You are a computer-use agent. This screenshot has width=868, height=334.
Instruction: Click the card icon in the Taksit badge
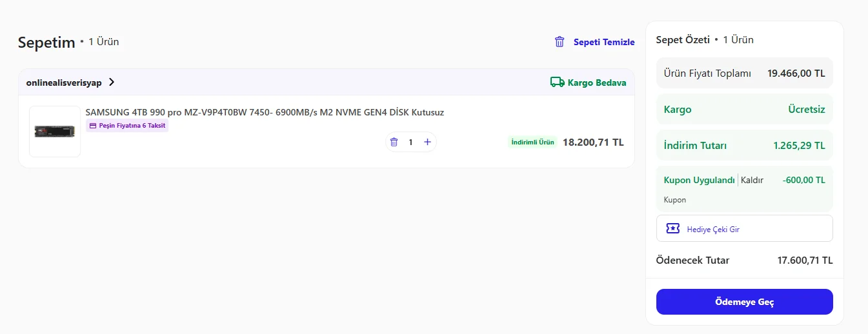tap(93, 126)
